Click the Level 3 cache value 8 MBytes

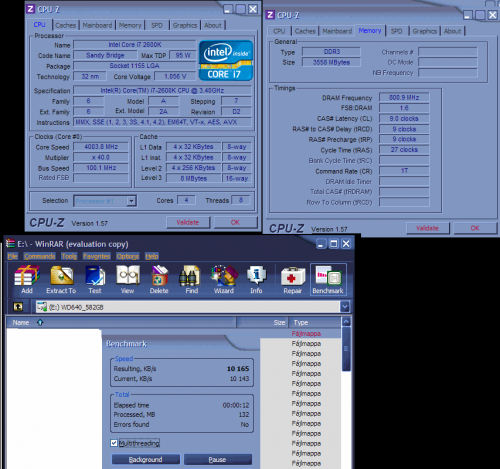pos(194,178)
